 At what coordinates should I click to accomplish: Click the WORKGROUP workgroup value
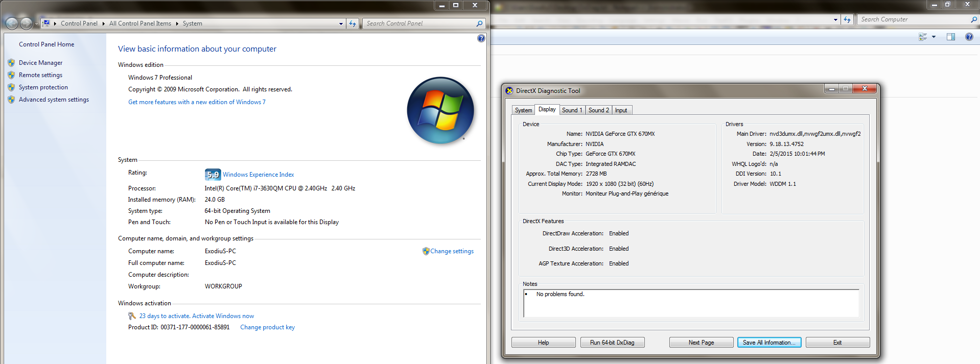pyautogui.click(x=223, y=286)
